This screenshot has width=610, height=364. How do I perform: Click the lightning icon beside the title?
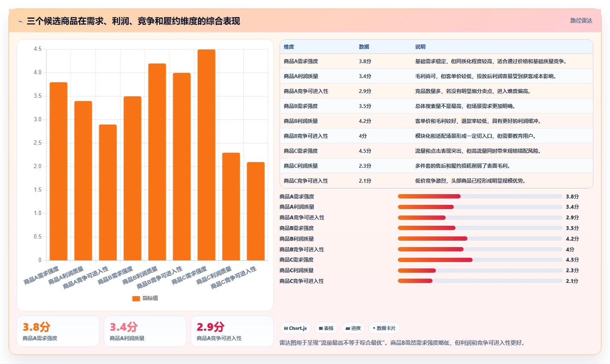click(20, 21)
